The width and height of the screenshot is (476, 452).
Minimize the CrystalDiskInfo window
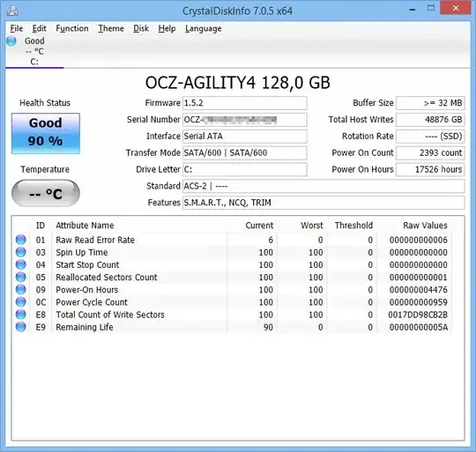[413, 10]
